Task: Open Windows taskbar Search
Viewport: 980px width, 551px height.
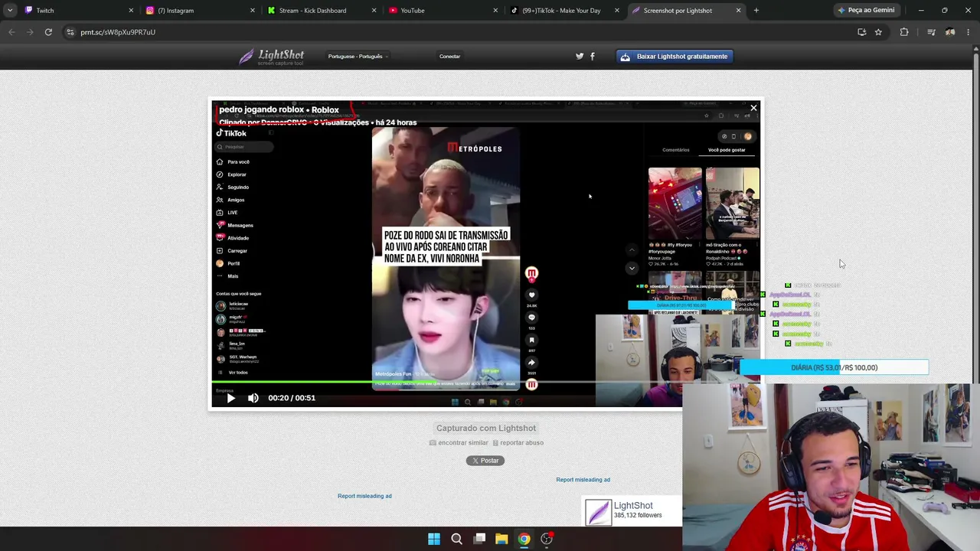Action: tap(457, 539)
